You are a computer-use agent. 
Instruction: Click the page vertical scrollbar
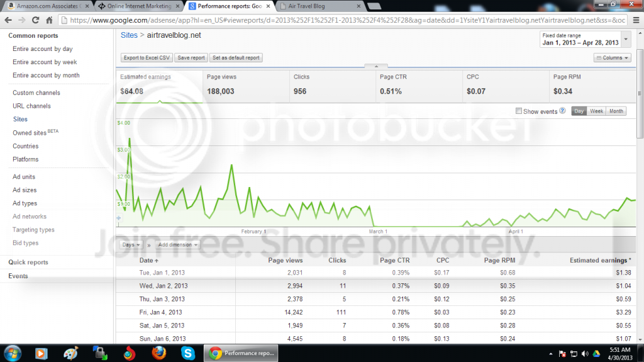pyautogui.click(x=640, y=94)
